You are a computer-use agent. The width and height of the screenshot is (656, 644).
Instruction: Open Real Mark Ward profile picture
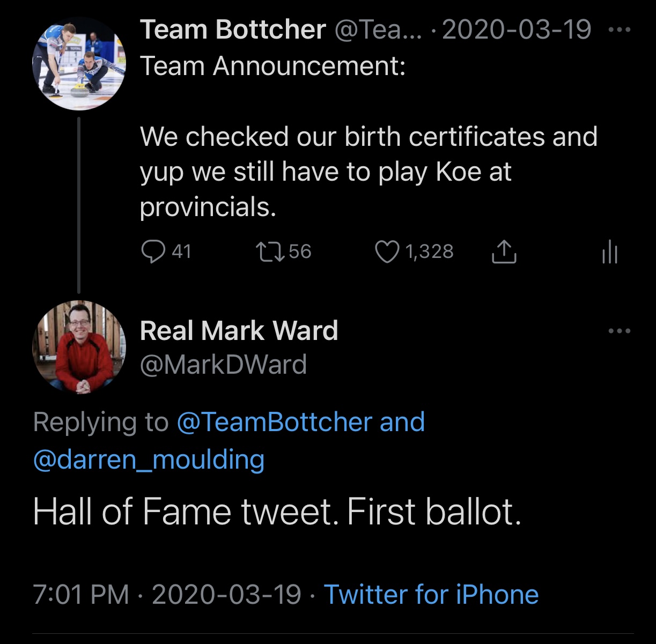pyautogui.click(x=79, y=347)
